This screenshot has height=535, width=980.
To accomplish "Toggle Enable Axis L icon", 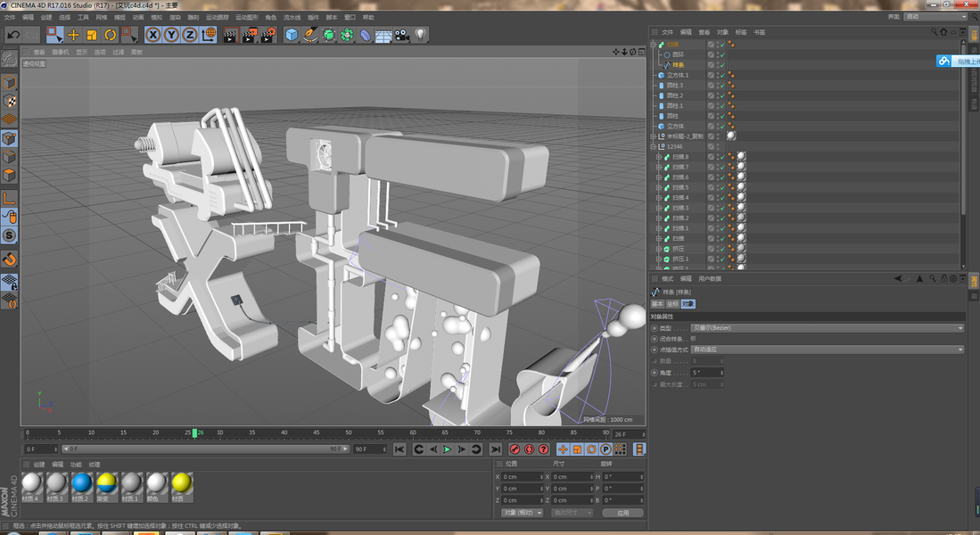I will click(10, 199).
